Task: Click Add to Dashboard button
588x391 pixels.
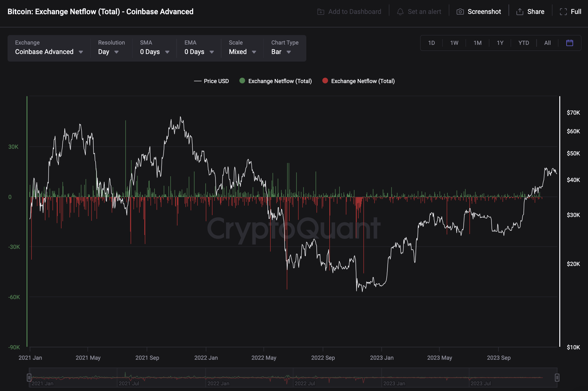Action: pyautogui.click(x=349, y=12)
